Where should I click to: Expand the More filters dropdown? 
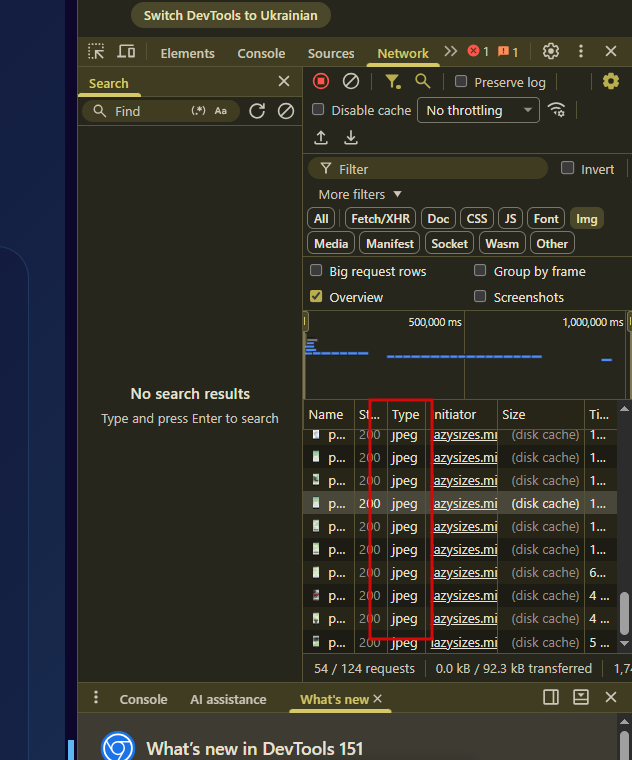pyautogui.click(x=360, y=194)
